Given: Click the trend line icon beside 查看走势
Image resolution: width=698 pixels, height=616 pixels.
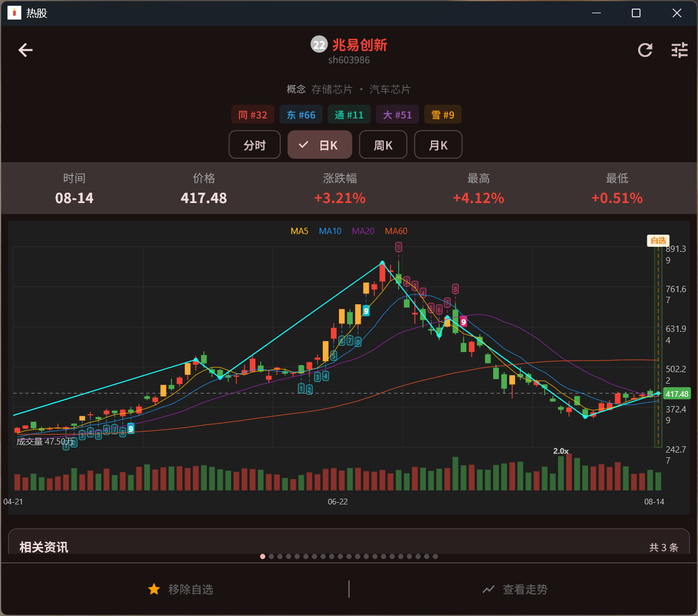Looking at the screenshot, I should pyautogui.click(x=489, y=589).
